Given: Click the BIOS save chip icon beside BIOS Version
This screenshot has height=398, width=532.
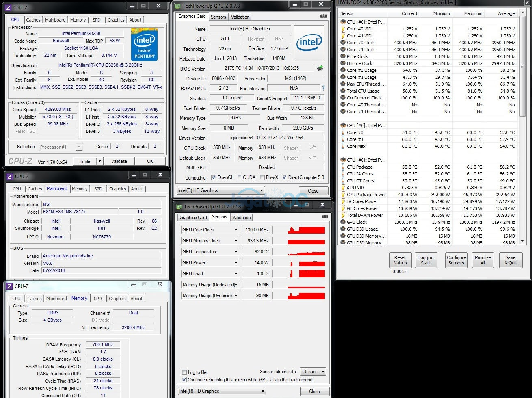Looking at the screenshot, I should click(320, 68).
